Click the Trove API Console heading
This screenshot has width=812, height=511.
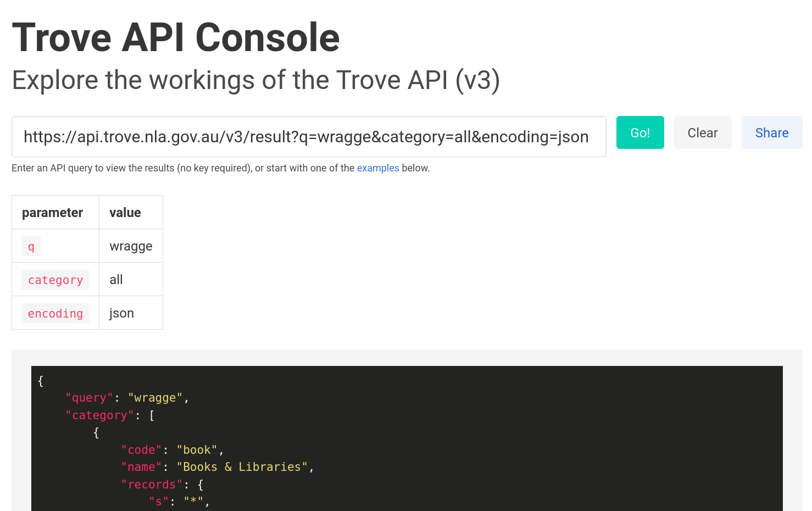176,37
